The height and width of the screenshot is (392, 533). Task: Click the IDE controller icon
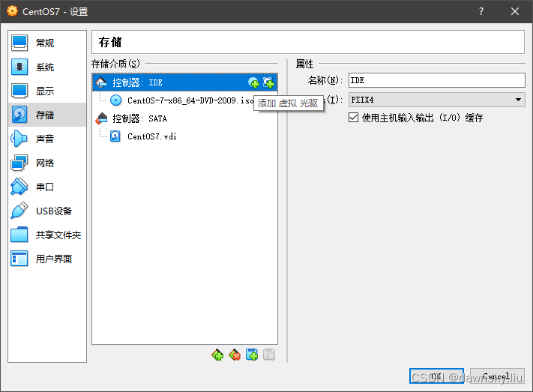[x=101, y=82]
